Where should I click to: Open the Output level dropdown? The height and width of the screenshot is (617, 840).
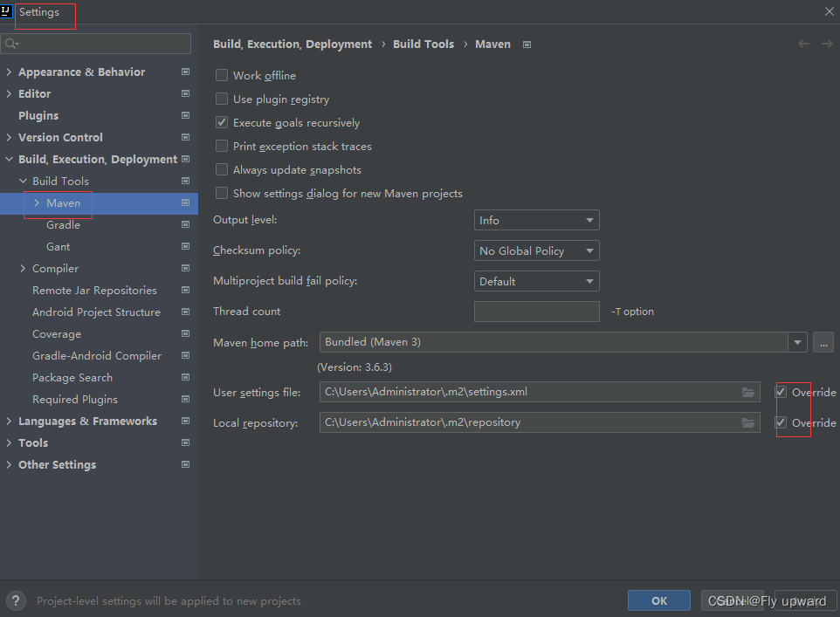tap(537, 220)
